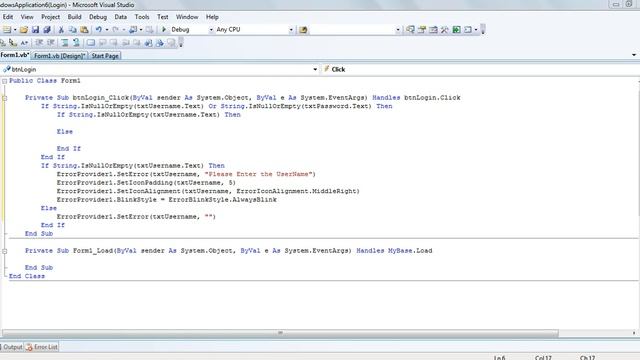The width and height of the screenshot is (640, 360).
Task: Open the Debug configuration dropdown
Action: pyautogui.click(x=211, y=30)
